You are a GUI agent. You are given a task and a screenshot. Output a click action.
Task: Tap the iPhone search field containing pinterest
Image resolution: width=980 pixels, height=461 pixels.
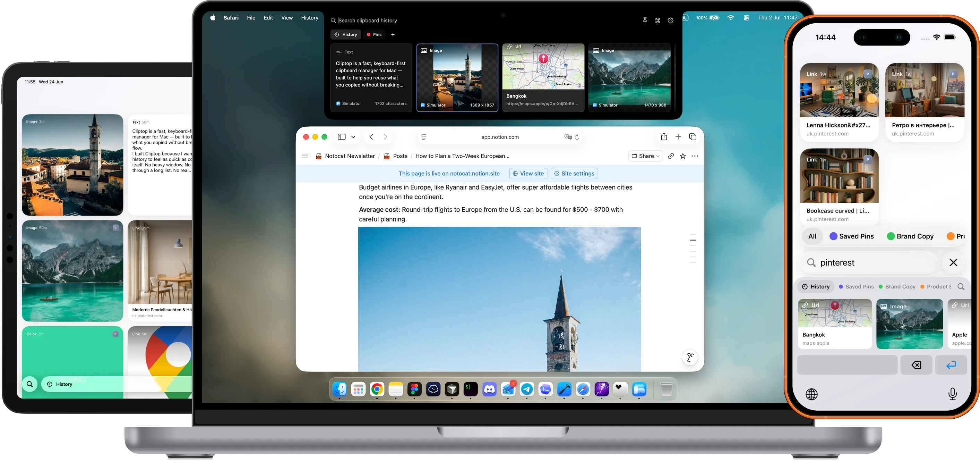coord(869,262)
